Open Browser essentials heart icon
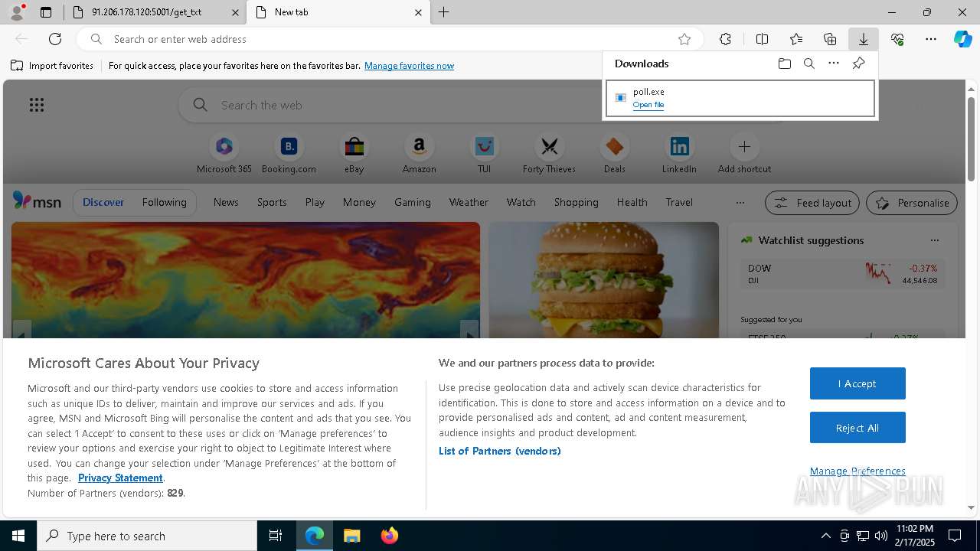The height and width of the screenshot is (551, 980). point(897,39)
